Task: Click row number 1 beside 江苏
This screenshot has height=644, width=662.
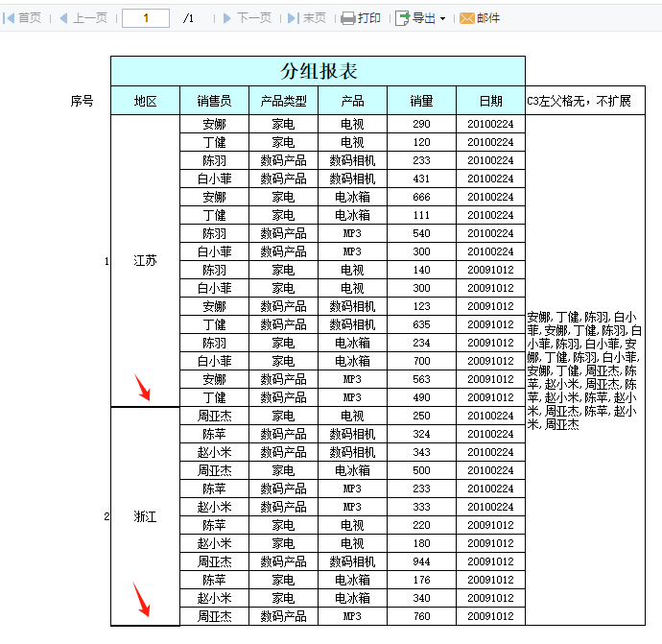Action: tap(106, 261)
